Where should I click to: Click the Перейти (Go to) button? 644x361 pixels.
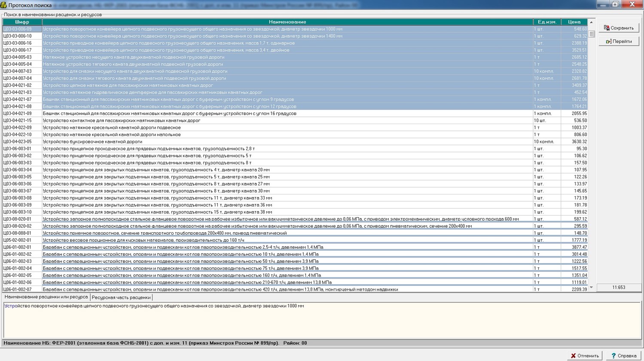(x=619, y=41)
